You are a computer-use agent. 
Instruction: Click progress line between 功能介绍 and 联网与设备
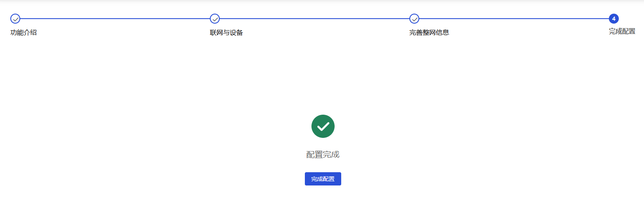tap(115, 19)
